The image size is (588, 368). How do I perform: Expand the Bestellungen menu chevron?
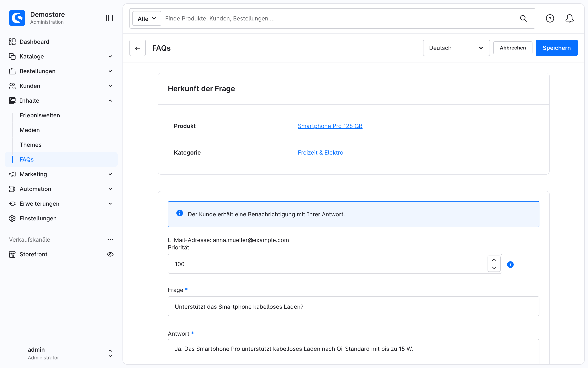point(110,71)
